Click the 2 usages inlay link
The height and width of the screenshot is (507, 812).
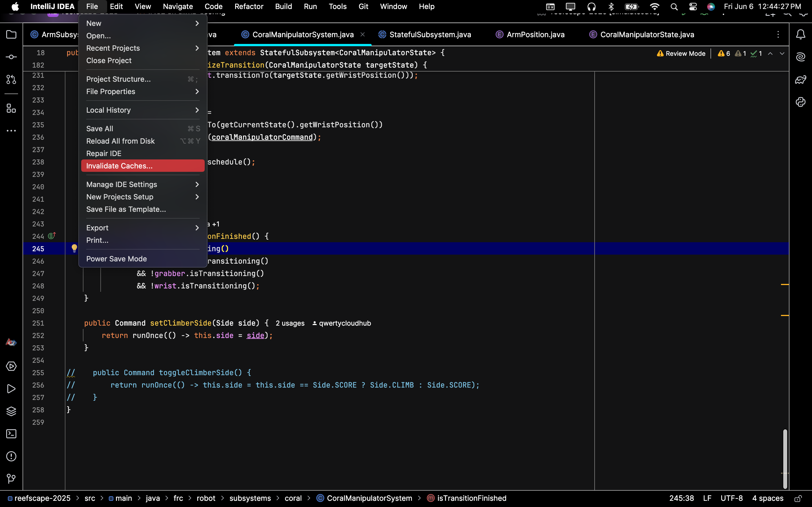point(290,323)
